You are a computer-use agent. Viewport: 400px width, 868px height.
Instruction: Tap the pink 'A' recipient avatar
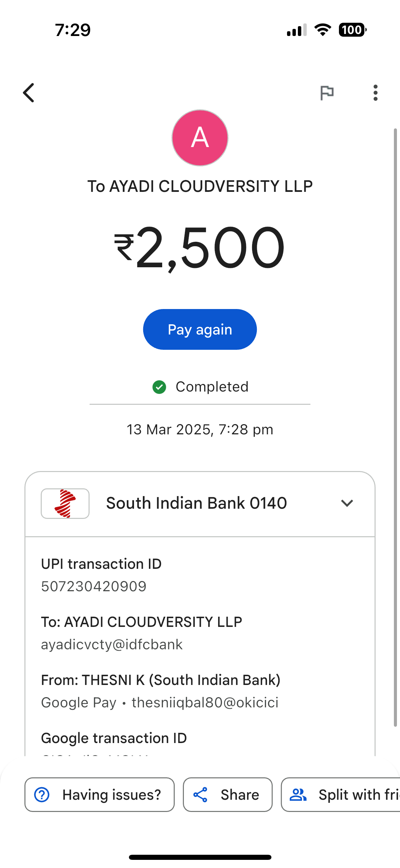tap(200, 138)
